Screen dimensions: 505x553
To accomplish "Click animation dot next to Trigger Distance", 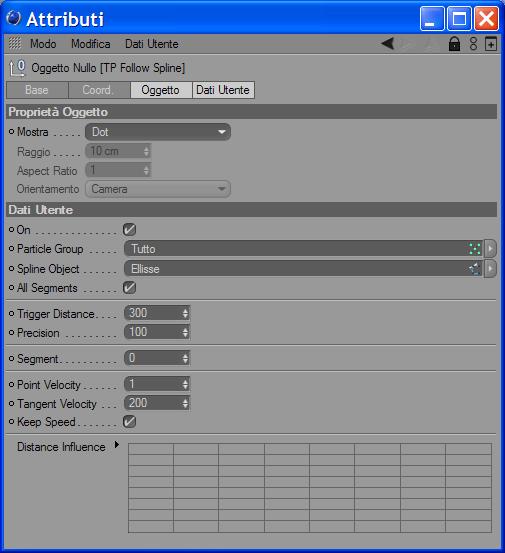I will (x=11, y=313).
